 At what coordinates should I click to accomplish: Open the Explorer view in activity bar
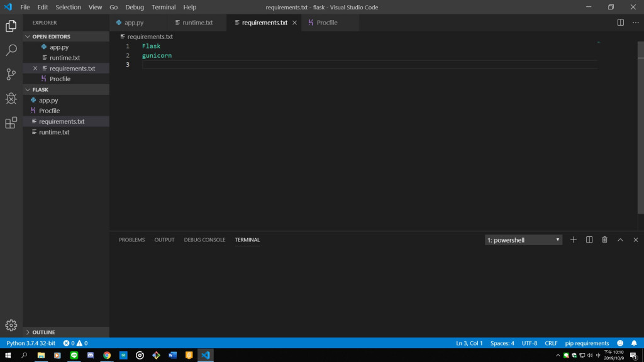[x=11, y=26]
